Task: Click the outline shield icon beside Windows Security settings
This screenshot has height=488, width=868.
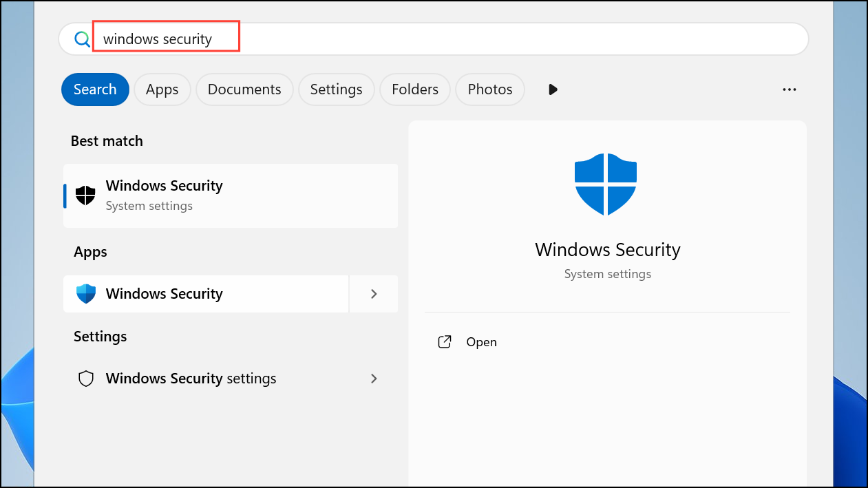Action: tap(86, 379)
